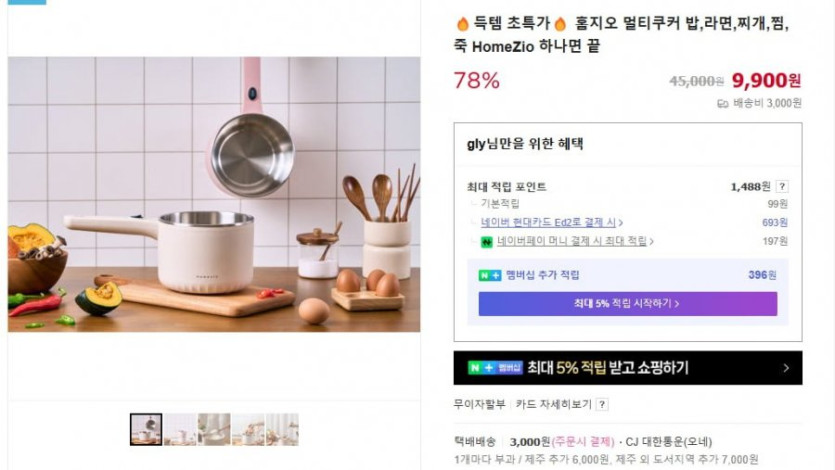The height and width of the screenshot is (470, 835).
Task: Click the arrow at the black banner's right end
Action: [787, 368]
